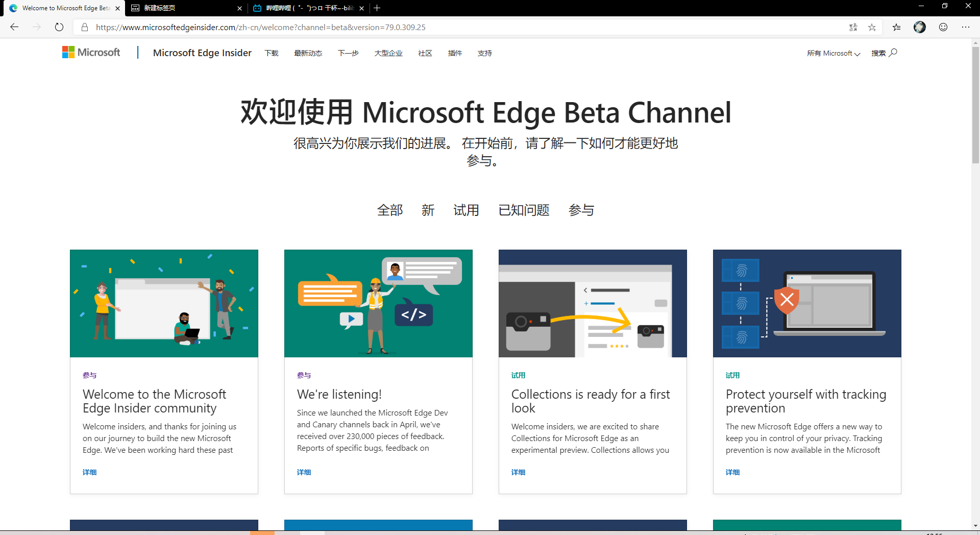Open the 最新动态 menu item
This screenshot has height=535, width=980.
308,53
